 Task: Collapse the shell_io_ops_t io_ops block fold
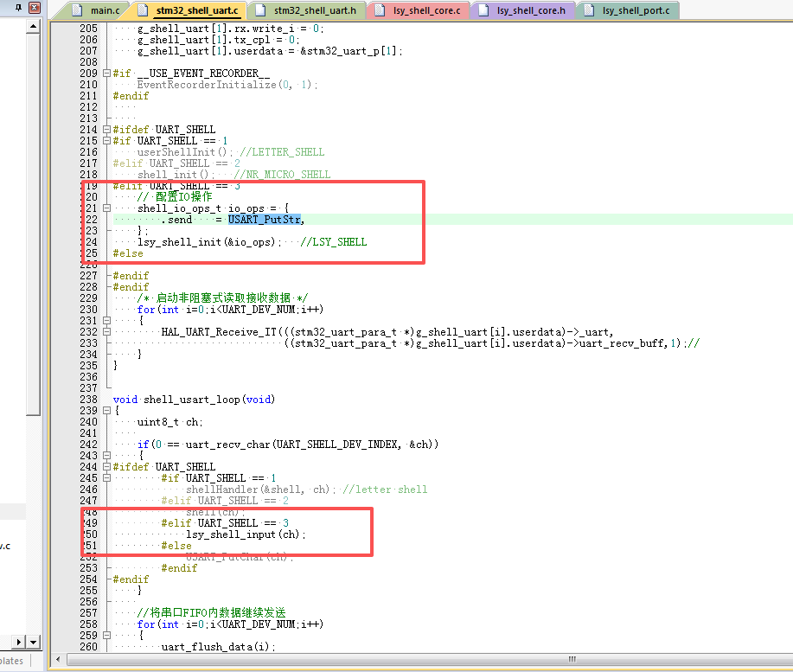point(106,208)
